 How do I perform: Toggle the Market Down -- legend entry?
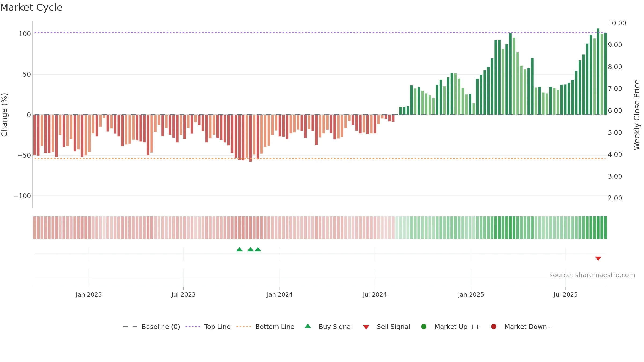pyautogui.click(x=522, y=327)
